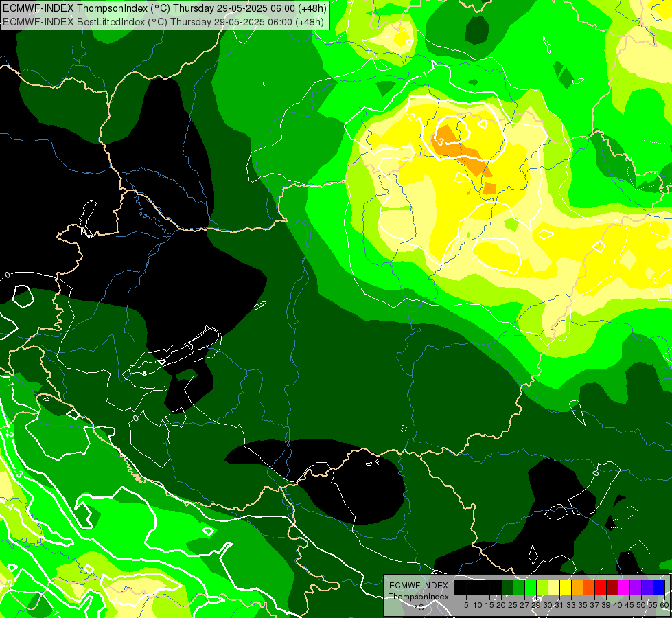Click the BestLiftedIndex title line at top
Viewport: 672px width, 618px height.
click(x=163, y=22)
